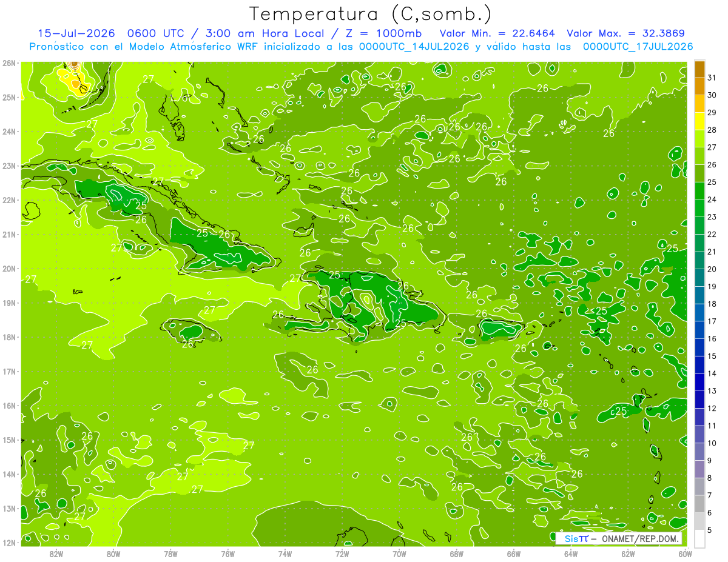Click the longitude axis label "80W"
This screenshot has width=728, height=562.
pyautogui.click(x=113, y=554)
